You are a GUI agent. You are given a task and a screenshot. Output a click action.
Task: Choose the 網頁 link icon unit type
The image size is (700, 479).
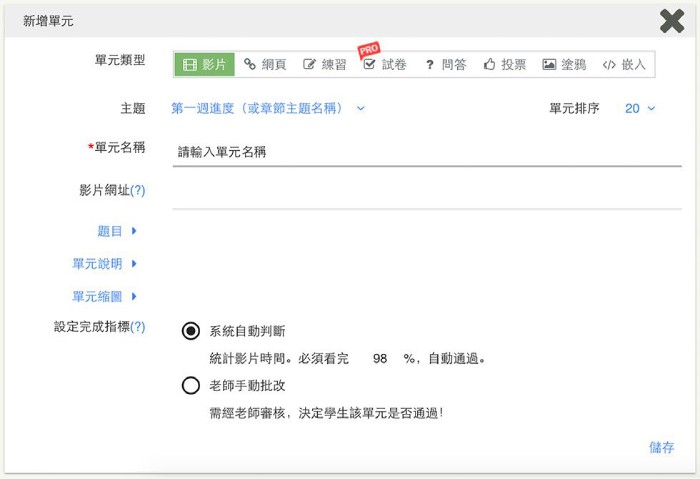(265, 64)
